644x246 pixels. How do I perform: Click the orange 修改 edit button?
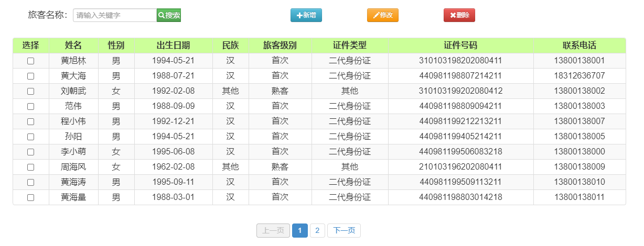[383, 15]
